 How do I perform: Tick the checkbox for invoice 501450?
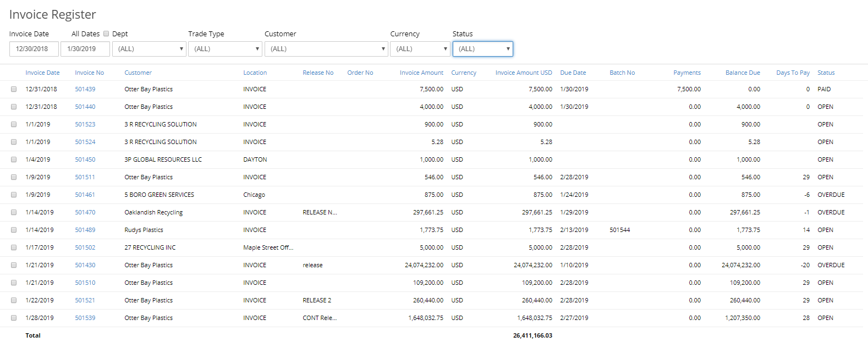pyautogui.click(x=14, y=159)
